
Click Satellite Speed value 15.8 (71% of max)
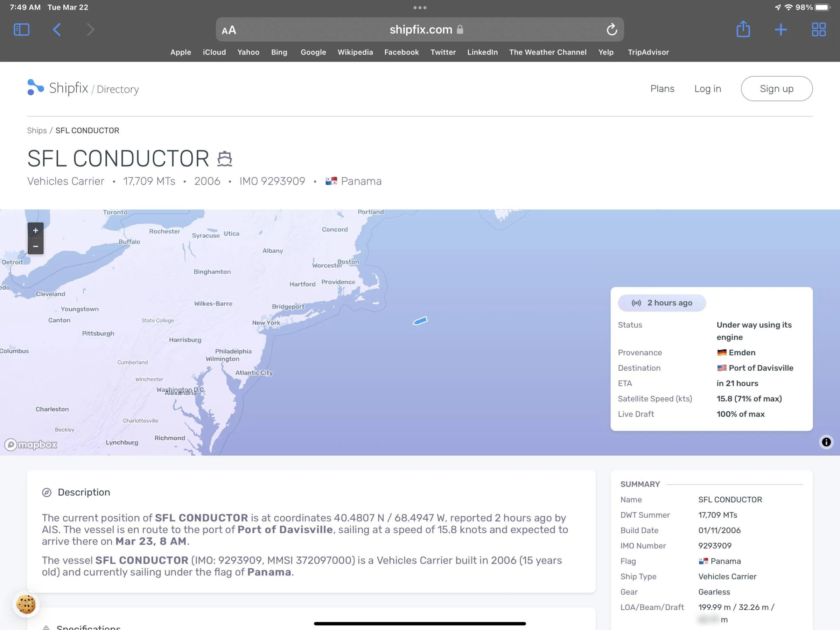point(749,399)
